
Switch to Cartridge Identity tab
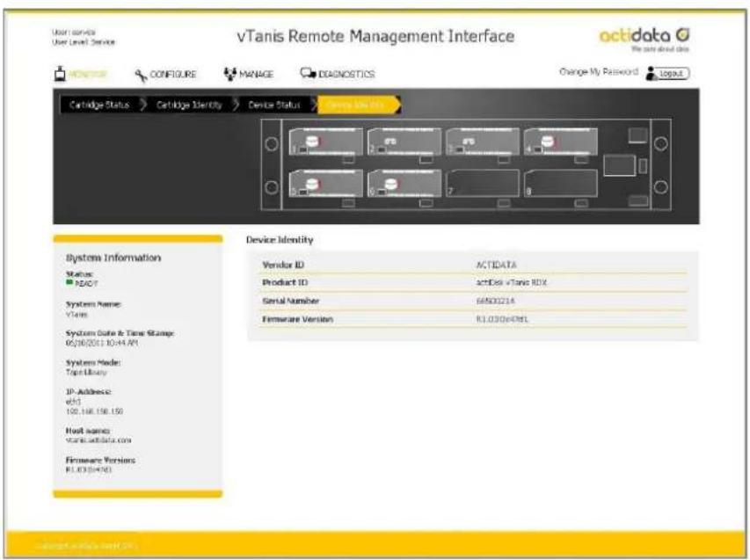click(x=189, y=105)
